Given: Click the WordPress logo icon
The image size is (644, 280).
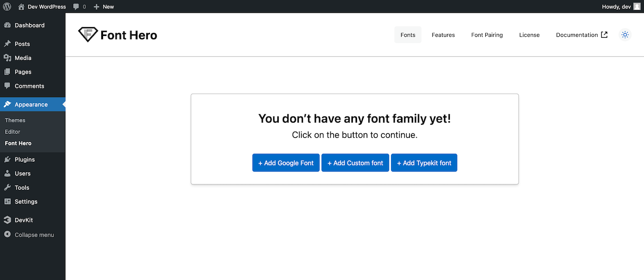Looking at the screenshot, I should [7, 6].
